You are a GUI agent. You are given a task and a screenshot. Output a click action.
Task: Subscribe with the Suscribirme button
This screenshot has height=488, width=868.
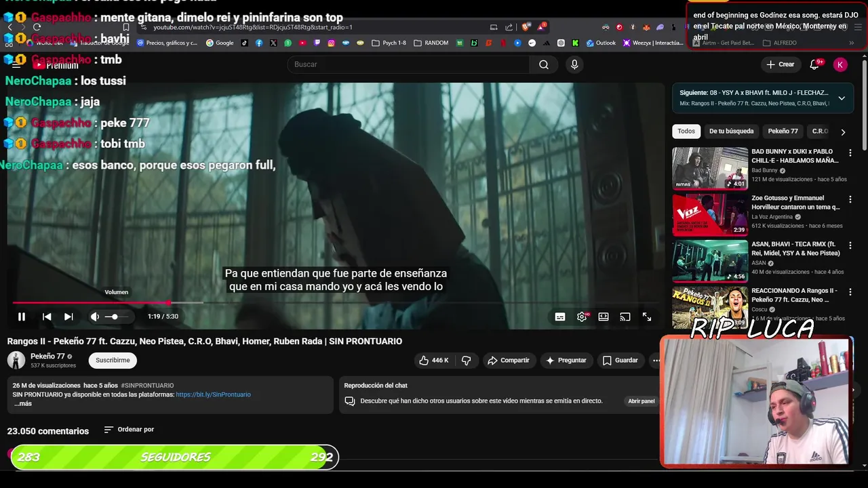(113, 361)
